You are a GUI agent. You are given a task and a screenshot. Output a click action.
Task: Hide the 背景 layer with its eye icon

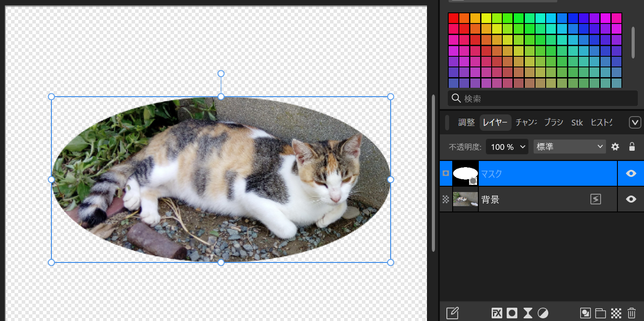coord(631,200)
